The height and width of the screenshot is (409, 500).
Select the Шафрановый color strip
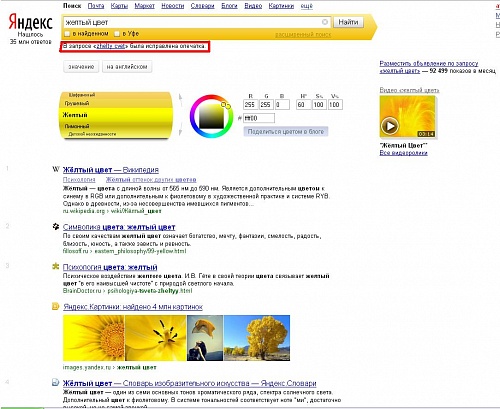point(116,95)
